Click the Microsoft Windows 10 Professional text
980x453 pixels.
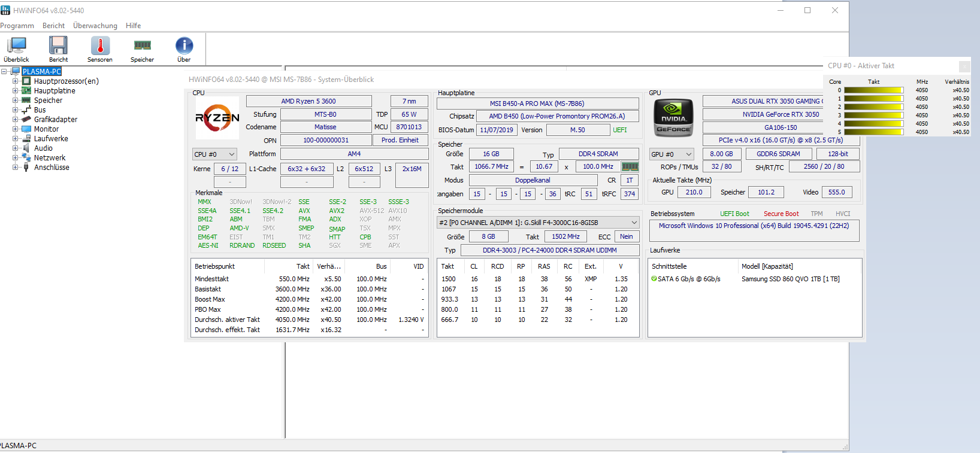click(754, 226)
